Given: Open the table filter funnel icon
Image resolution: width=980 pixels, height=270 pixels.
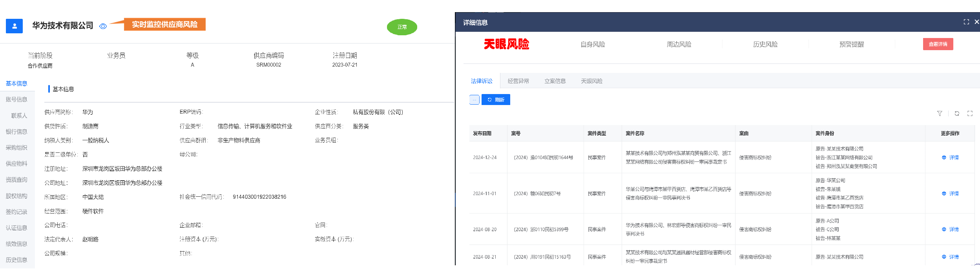Looking at the screenshot, I should coord(940,114).
